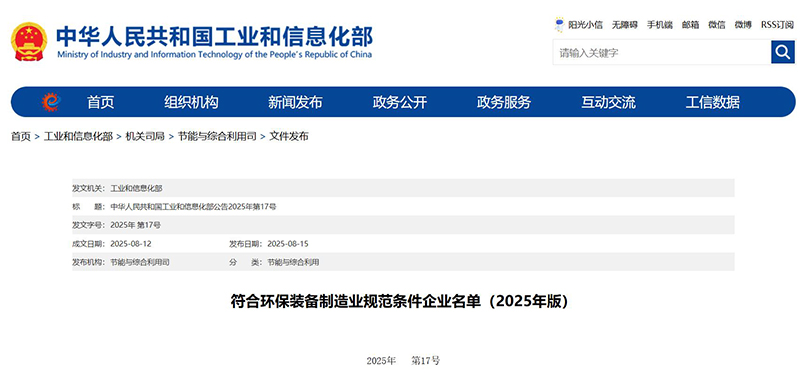The image size is (800, 380).
Task: Open the 首页 navigation menu item
Action: pos(101,103)
